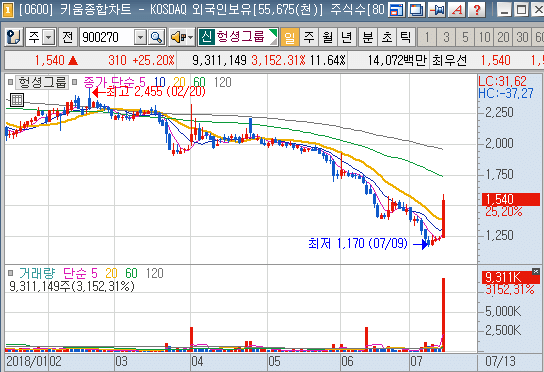The width and height of the screenshot is (544, 372).
Task: Open dropdown arrow next to speaker icon
Action: (x=191, y=37)
